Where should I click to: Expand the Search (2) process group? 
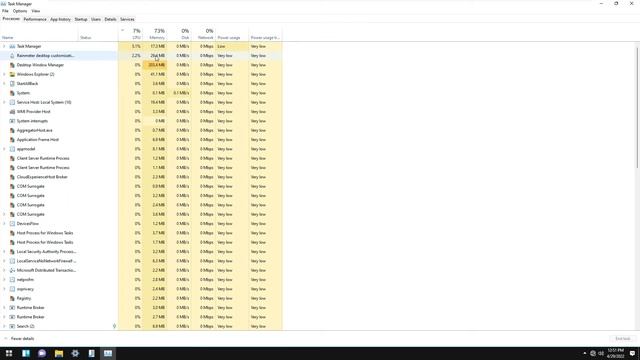click(x=4, y=326)
